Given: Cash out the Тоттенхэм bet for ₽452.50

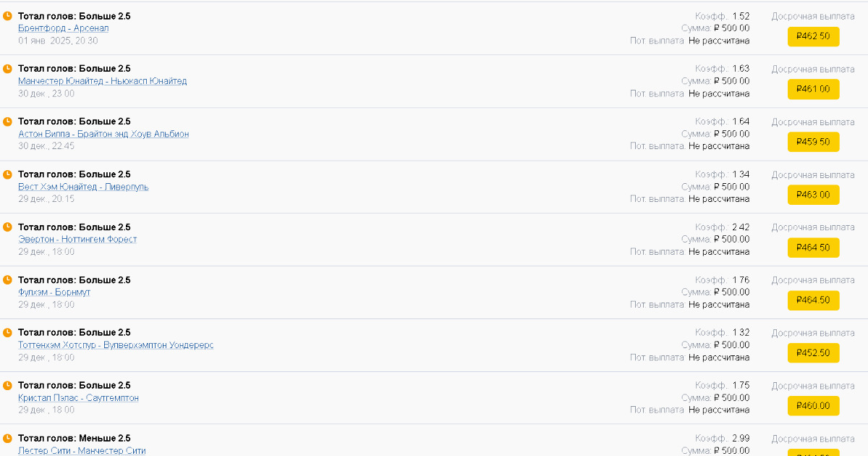Looking at the screenshot, I should point(814,353).
